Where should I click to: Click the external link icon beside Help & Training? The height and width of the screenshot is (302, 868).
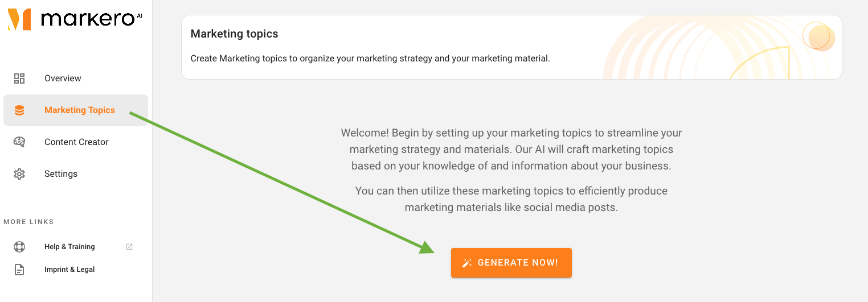coord(129,247)
